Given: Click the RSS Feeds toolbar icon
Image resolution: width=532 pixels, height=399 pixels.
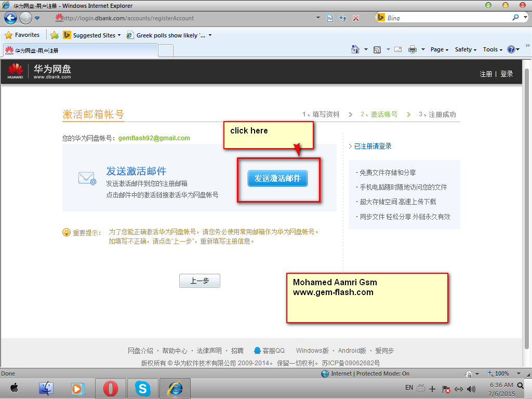Looking at the screenshot, I should click(377, 50).
